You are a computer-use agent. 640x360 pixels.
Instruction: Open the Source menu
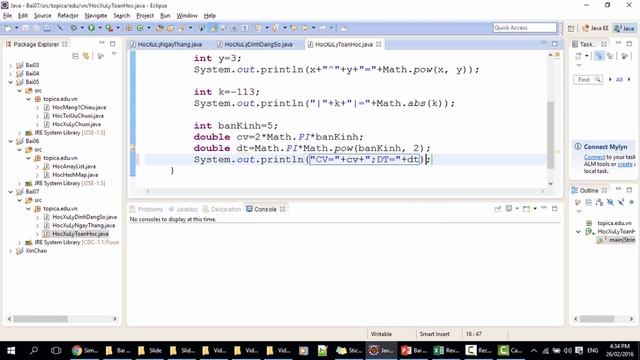42,16
